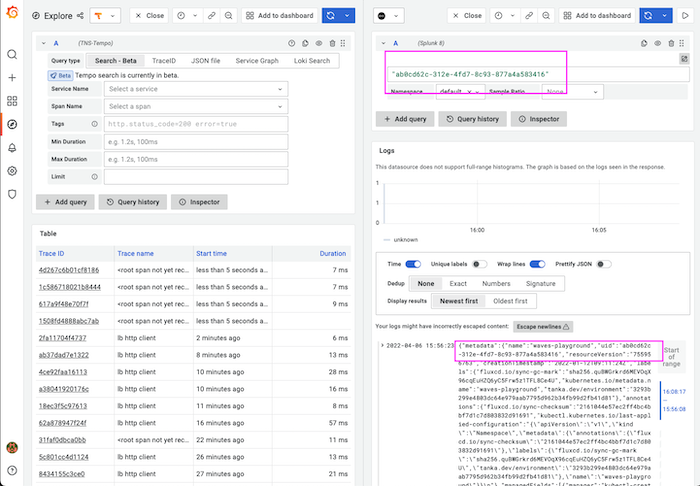Delete Tempo query A with trash icon
Screen dimensions: 700x486
tap(332, 44)
